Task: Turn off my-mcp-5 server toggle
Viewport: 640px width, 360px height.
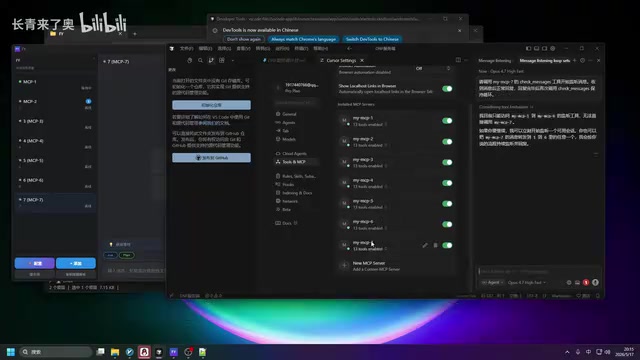Action: click(447, 204)
